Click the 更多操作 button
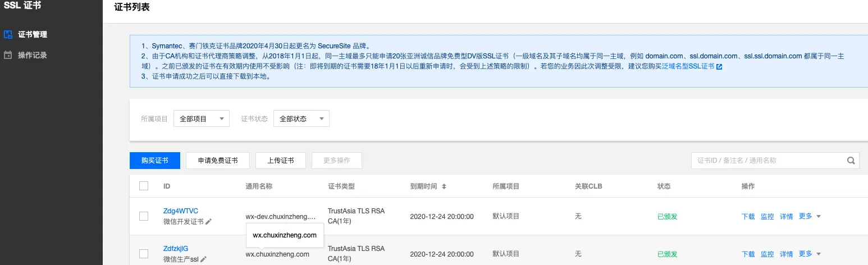This screenshot has height=265, width=868. tap(337, 161)
